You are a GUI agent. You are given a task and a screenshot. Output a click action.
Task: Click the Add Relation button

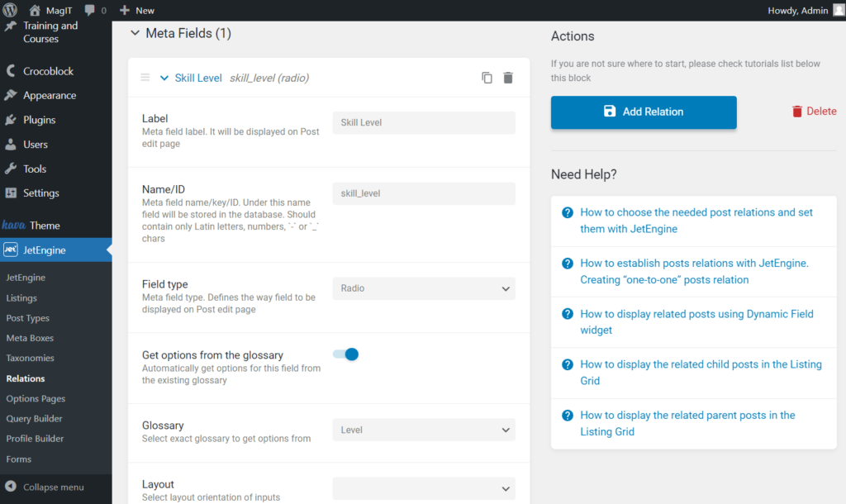tap(644, 112)
